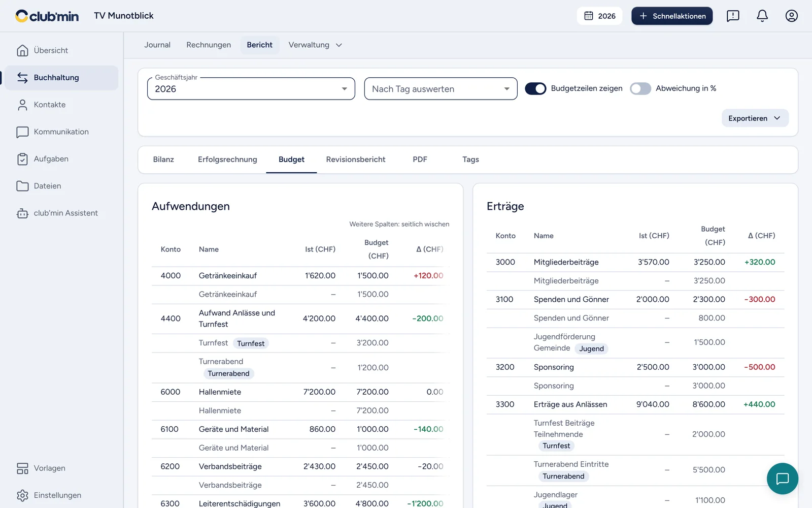Click the Hallenmiete account 6000 row name
This screenshot has height=508, width=812.
click(220, 392)
